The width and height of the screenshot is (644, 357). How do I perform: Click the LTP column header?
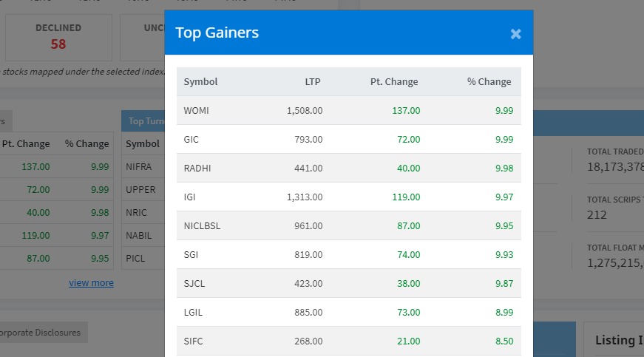(313, 81)
